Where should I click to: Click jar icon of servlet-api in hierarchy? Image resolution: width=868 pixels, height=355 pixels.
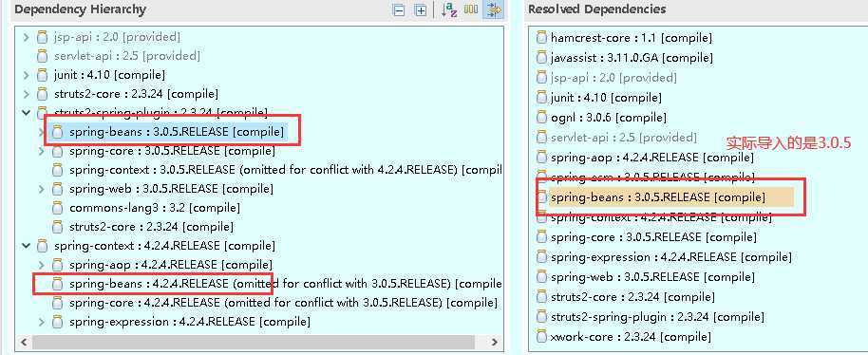click(x=42, y=56)
